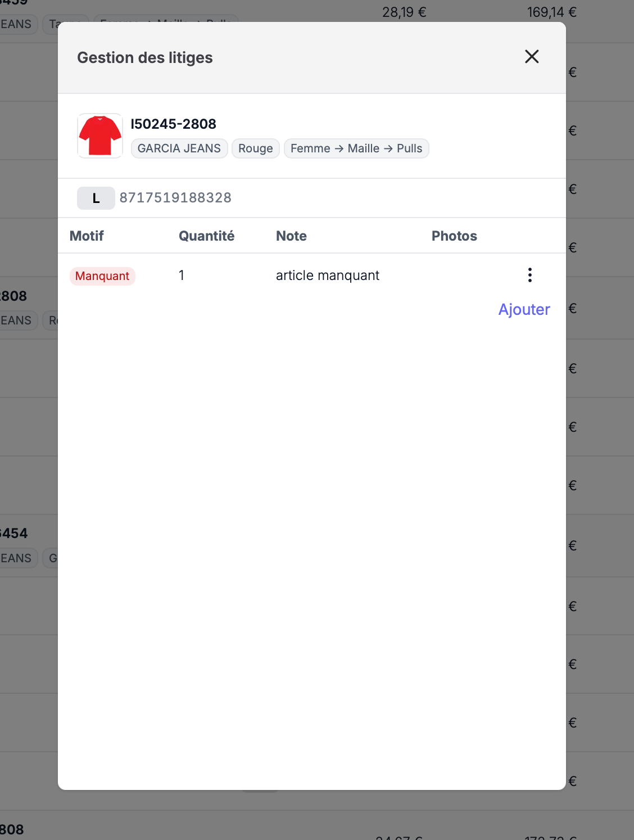Click Femme → Maille → Pulls category tag

click(x=356, y=148)
